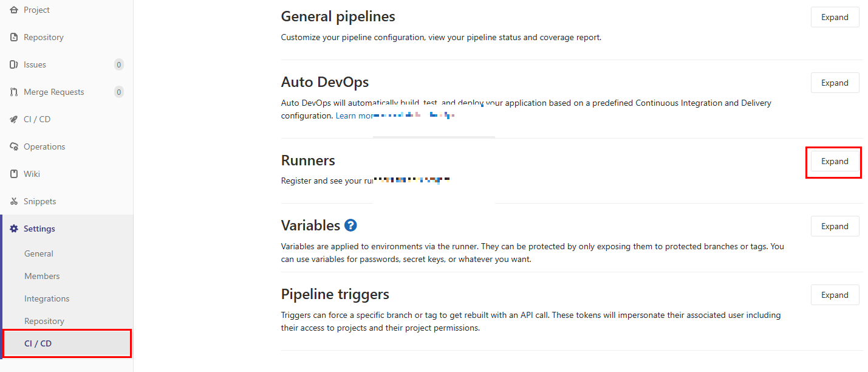
Task: Click the Merge Requests icon
Action: [14, 92]
